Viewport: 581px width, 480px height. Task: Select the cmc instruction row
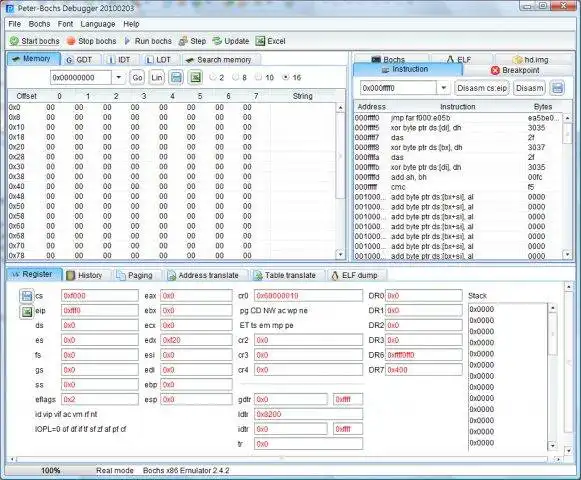(x=458, y=187)
